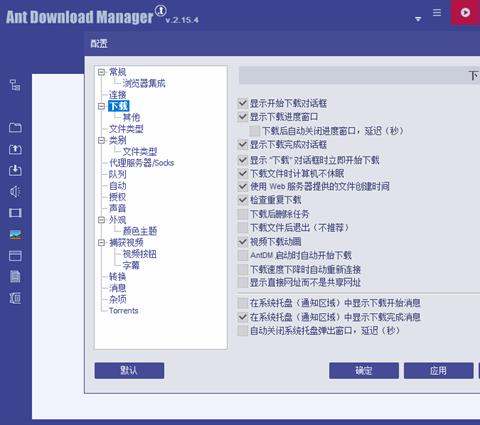This screenshot has height=425, width=480.
Task: Select 授权 in settings tree
Action: (x=118, y=197)
